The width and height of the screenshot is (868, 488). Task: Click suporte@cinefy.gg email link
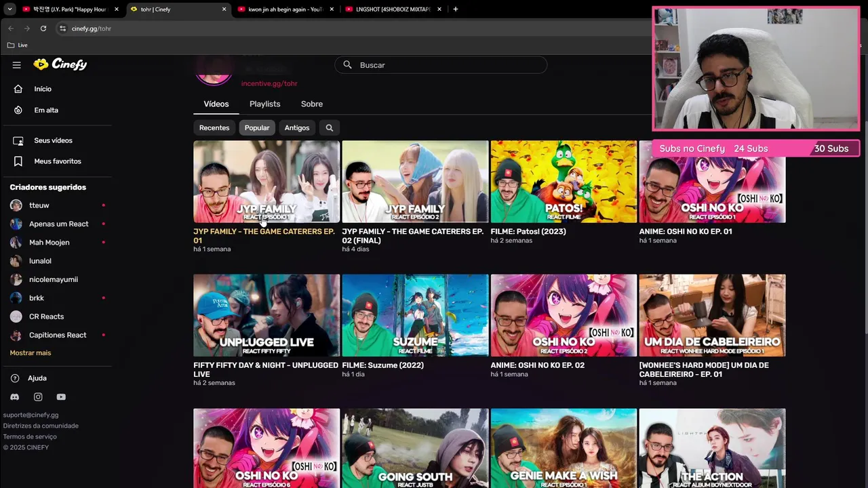[31, 415]
